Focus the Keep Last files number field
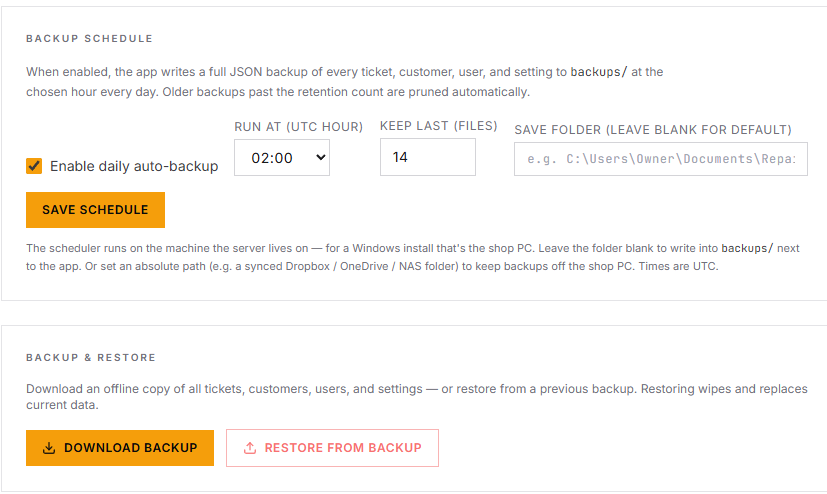This screenshot has height=494, width=827. click(x=428, y=157)
